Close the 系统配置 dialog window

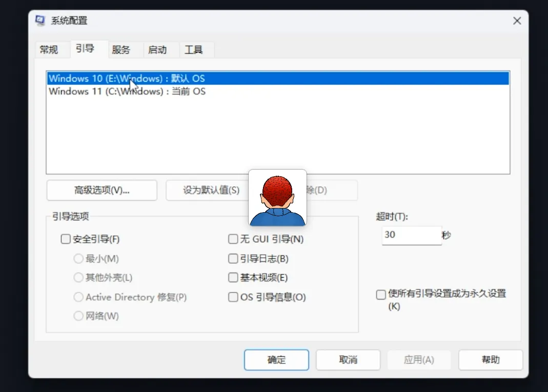click(517, 21)
